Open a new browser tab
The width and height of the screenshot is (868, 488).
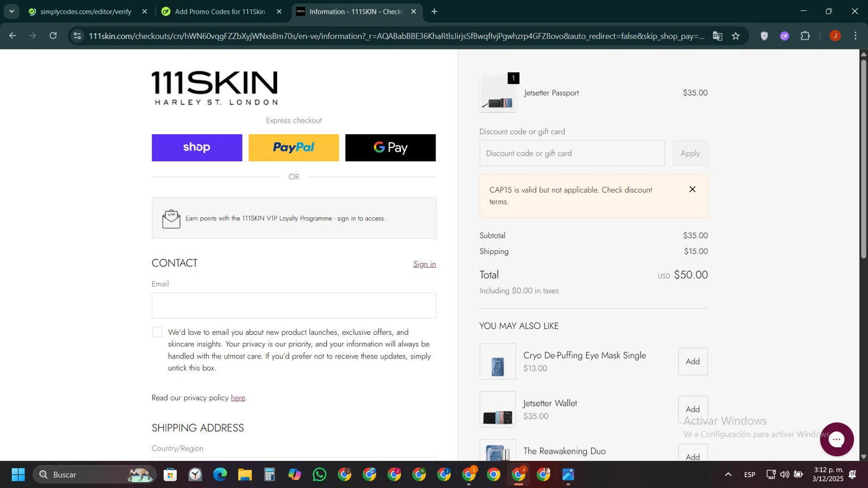435,12
